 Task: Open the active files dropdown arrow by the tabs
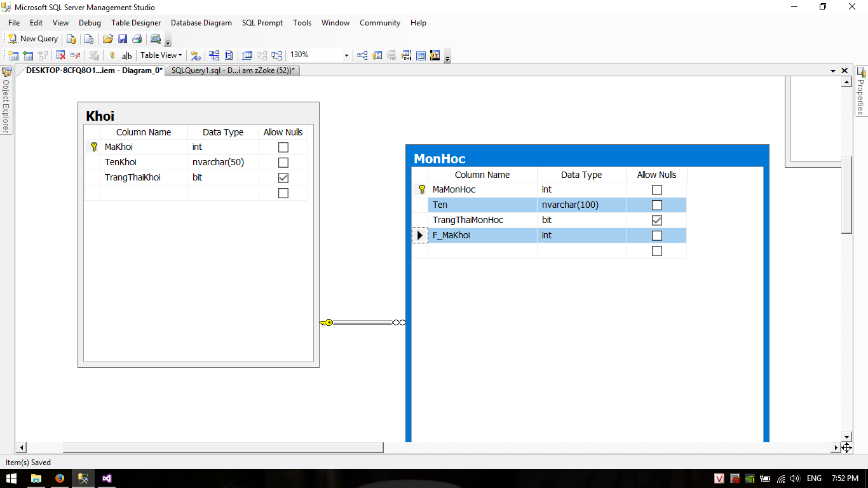coord(833,71)
